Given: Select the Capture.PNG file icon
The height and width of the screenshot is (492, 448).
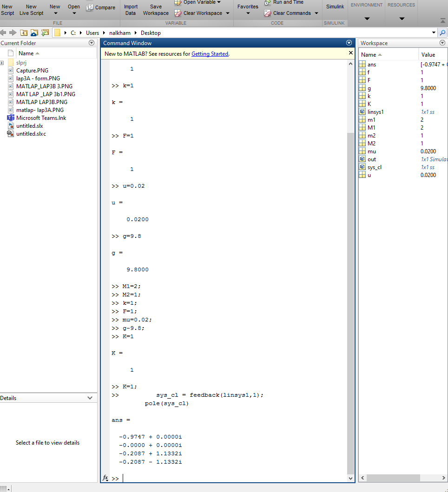Looking at the screenshot, I should pyautogui.click(x=11, y=71).
